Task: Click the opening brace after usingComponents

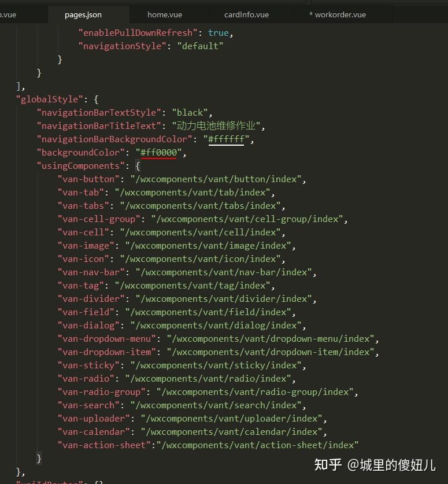Action: (x=138, y=166)
